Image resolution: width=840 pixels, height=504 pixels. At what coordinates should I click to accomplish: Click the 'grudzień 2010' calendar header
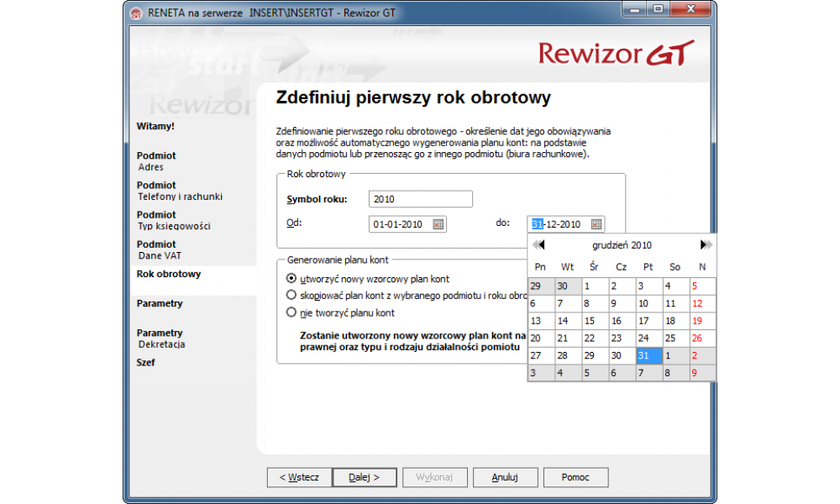[622, 245]
